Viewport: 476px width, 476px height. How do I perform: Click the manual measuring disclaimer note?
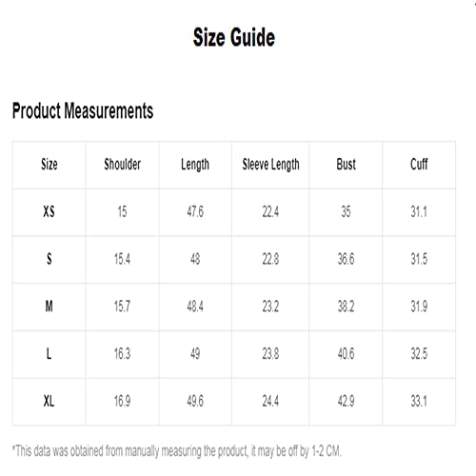tap(176, 451)
